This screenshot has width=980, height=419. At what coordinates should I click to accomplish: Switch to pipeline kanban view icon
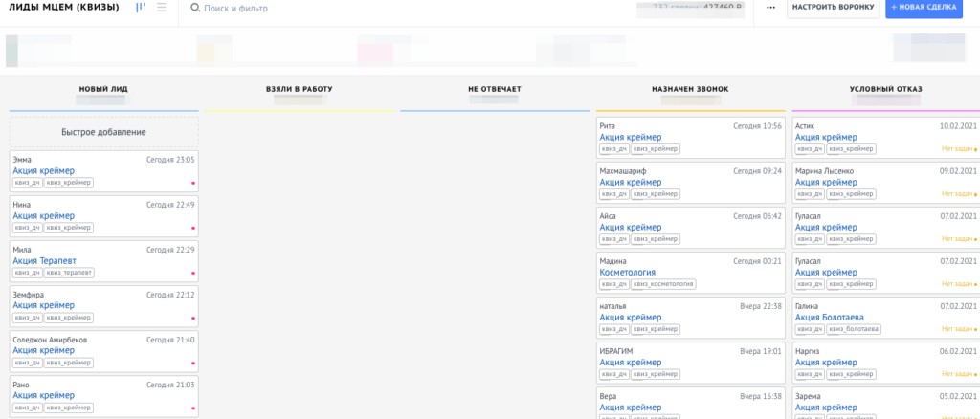coord(141,8)
